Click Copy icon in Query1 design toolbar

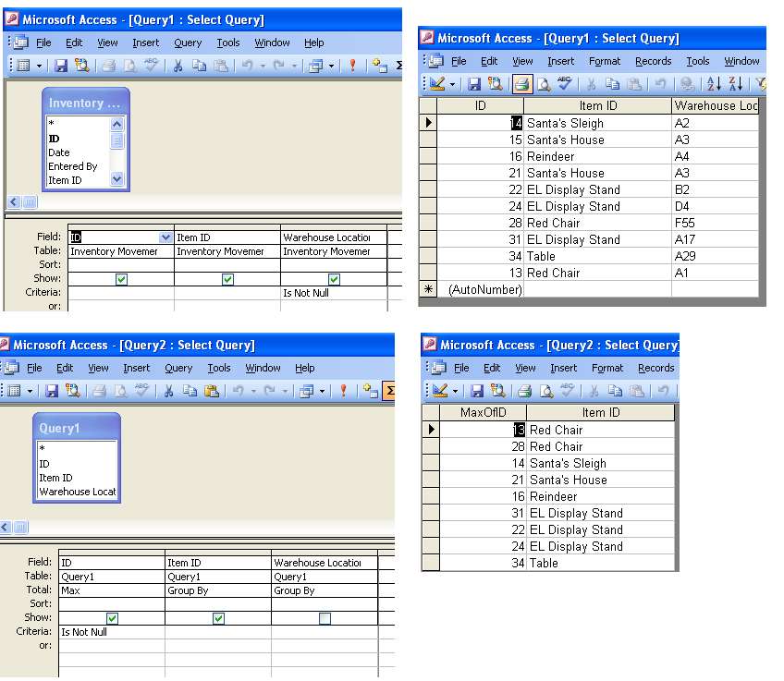coord(199,66)
